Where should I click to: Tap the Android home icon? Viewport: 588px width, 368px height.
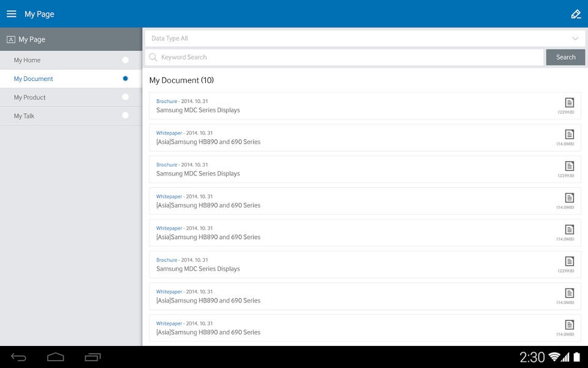[x=56, y=357]
